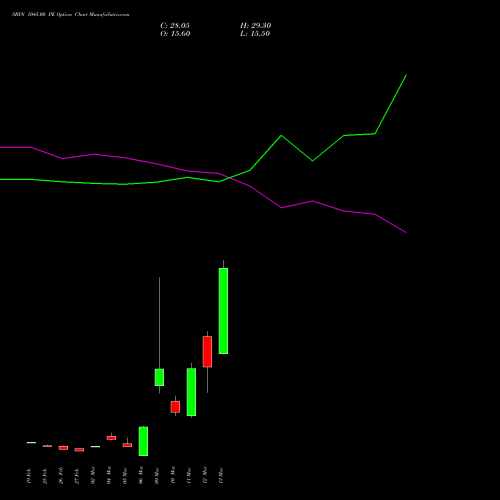Click the 19 Feb date axis label
The image size is (500, 500).
pos(29,476)
